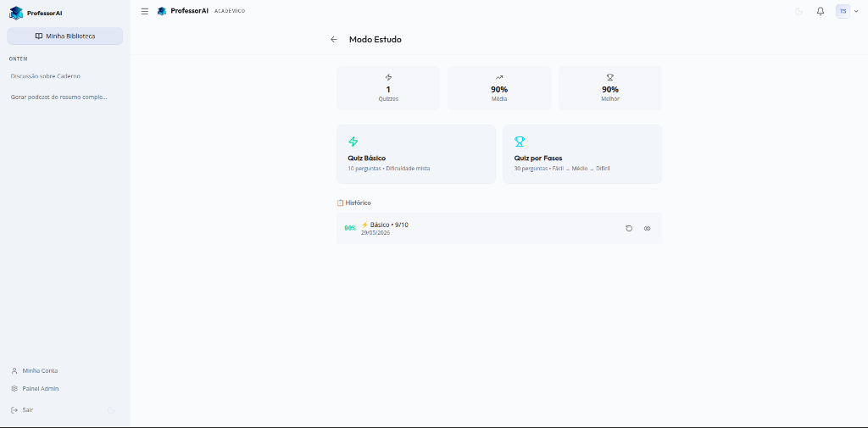The image size is (868, 428).
Task: Open Minha Biblioteca in sidebar
Action: [64, 36]
